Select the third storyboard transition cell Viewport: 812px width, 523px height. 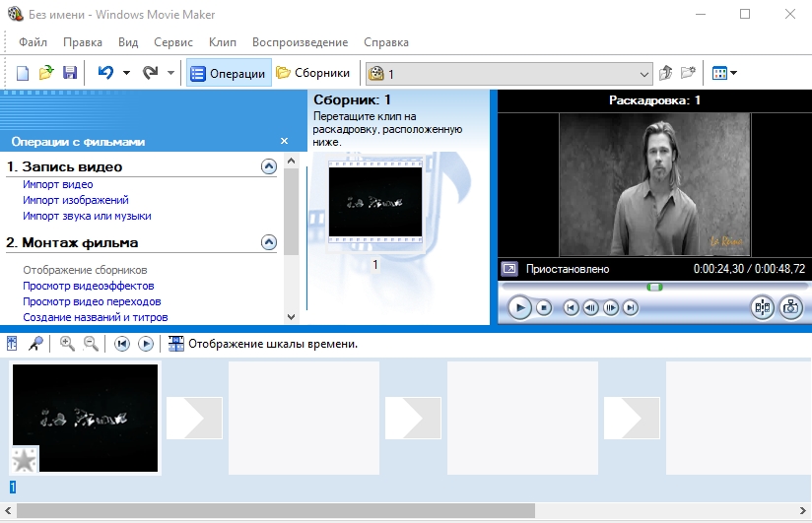[632, 418]
